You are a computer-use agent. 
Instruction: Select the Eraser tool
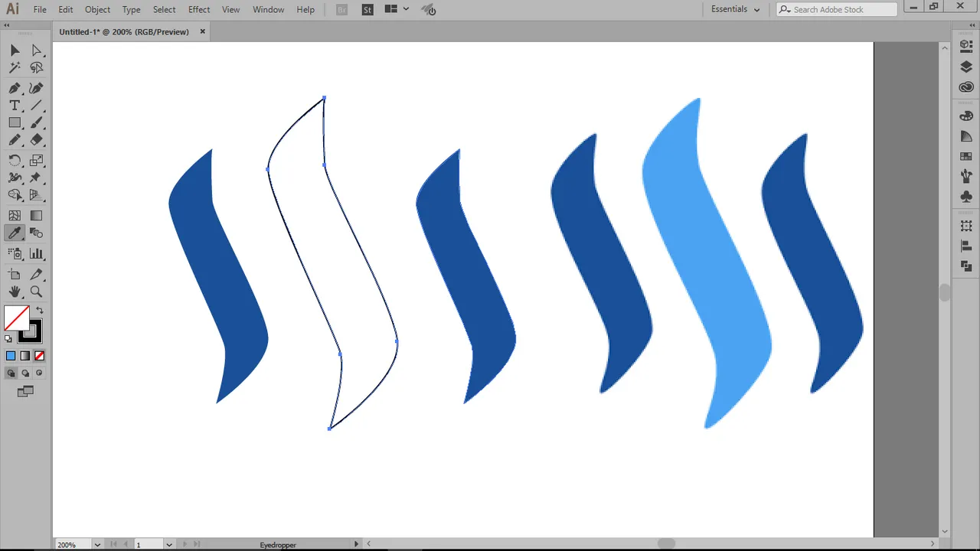click(36, 140)
